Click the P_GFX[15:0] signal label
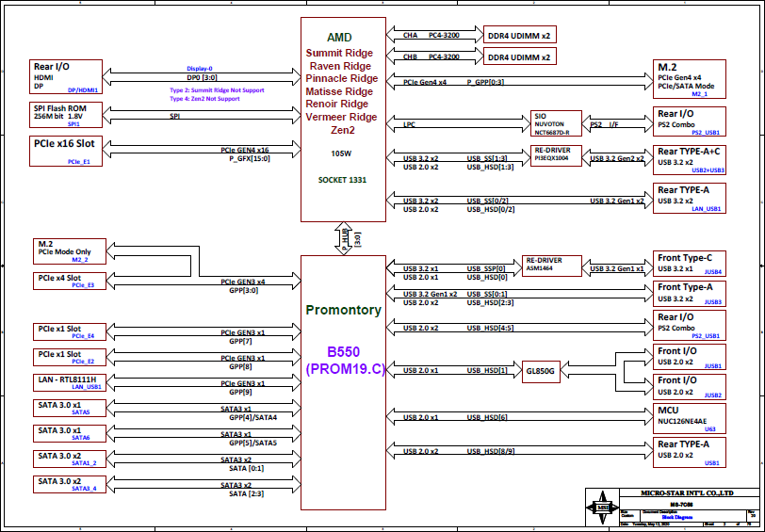The width and height of the screenshot is (765, 532). pos(250,158)
